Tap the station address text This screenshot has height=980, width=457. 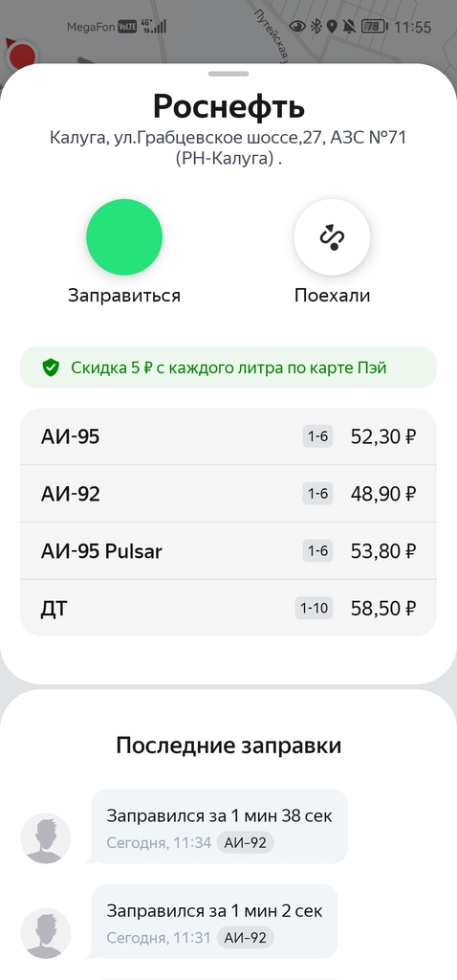click(228, 147)
